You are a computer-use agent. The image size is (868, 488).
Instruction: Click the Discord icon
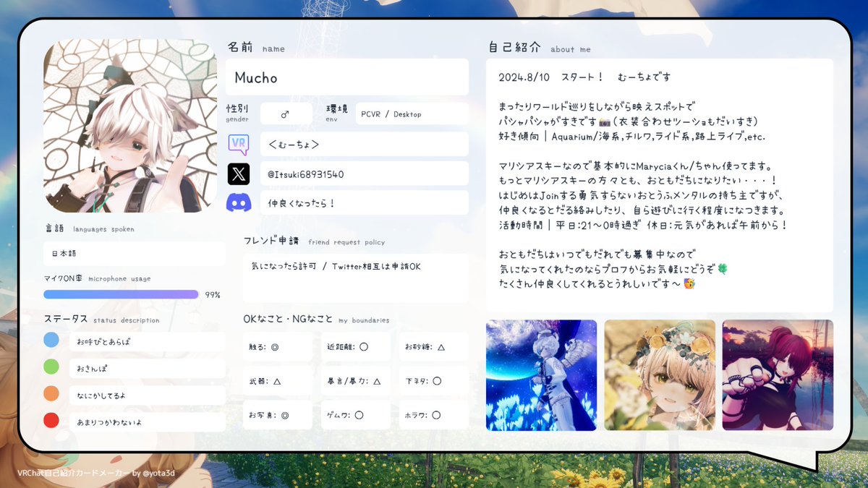click(x=239, y=203)
